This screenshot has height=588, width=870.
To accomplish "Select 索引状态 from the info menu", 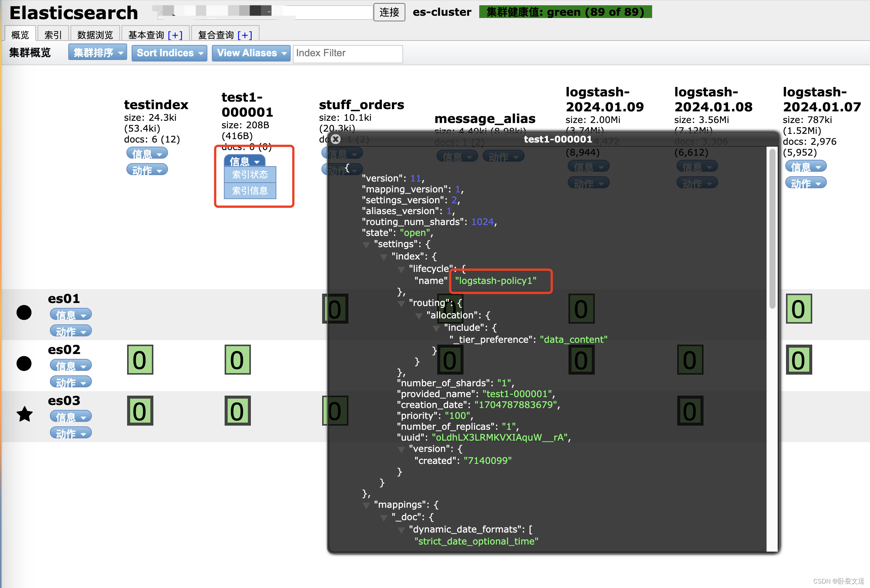I will pyautogui.click(x=250, y=175).
